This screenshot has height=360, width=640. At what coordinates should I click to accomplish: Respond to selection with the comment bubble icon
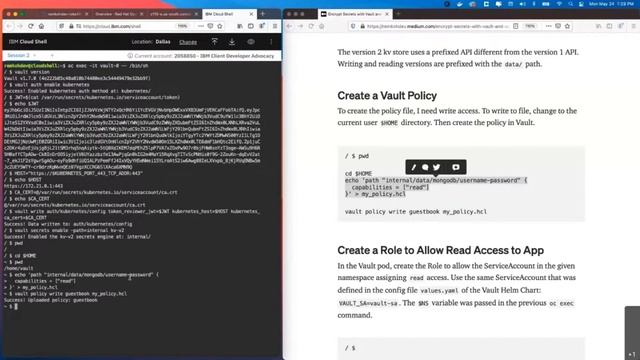tap(425, 167)
